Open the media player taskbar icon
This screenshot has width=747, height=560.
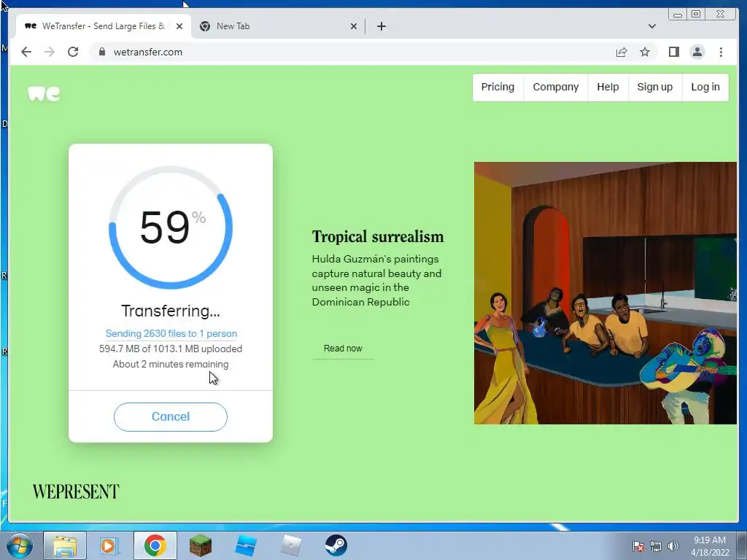pos(109,545)
